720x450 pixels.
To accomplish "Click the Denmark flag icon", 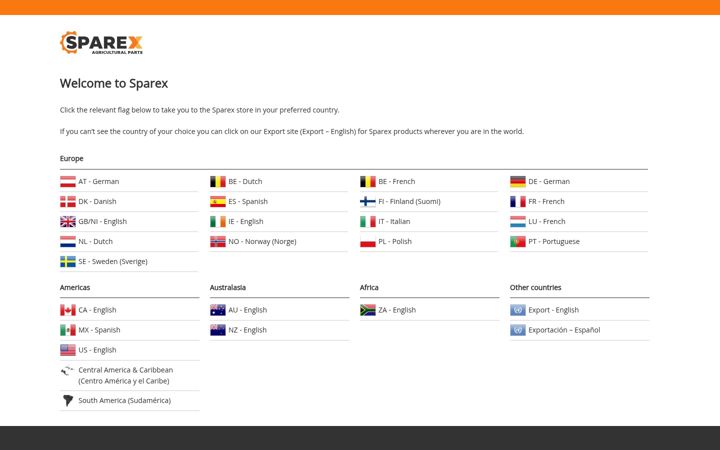I will 68,202.
